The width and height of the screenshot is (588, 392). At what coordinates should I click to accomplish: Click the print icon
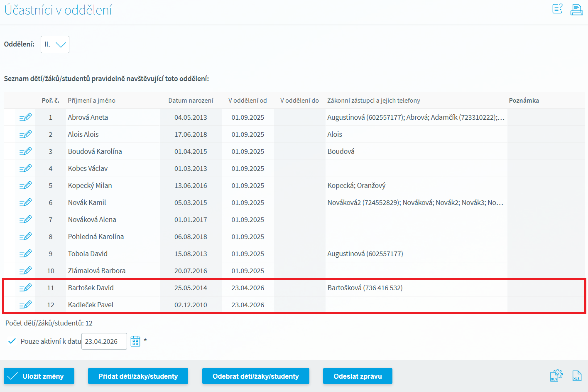[576, 9]
